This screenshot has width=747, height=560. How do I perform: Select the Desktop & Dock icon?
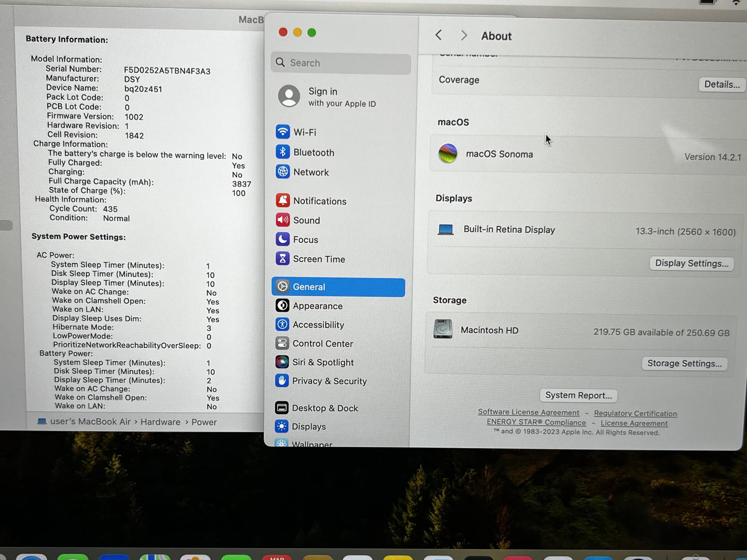pyautogui.click(x=282, y=408)
